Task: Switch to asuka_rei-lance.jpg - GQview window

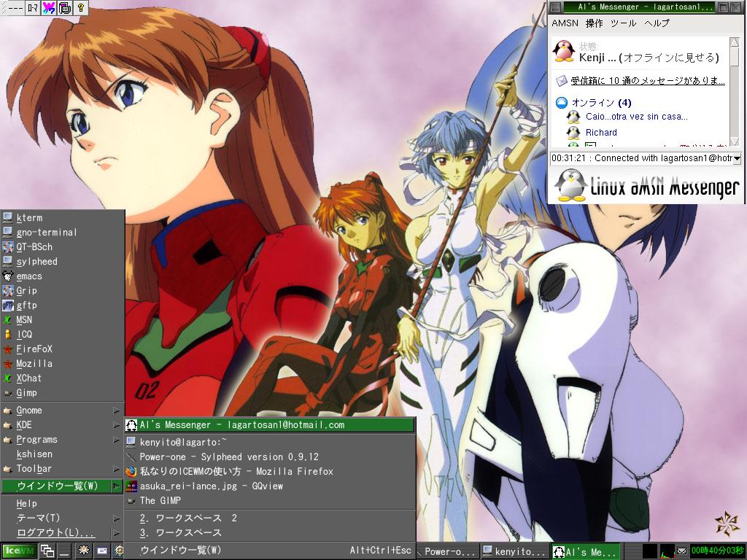Action: point(211,486)
